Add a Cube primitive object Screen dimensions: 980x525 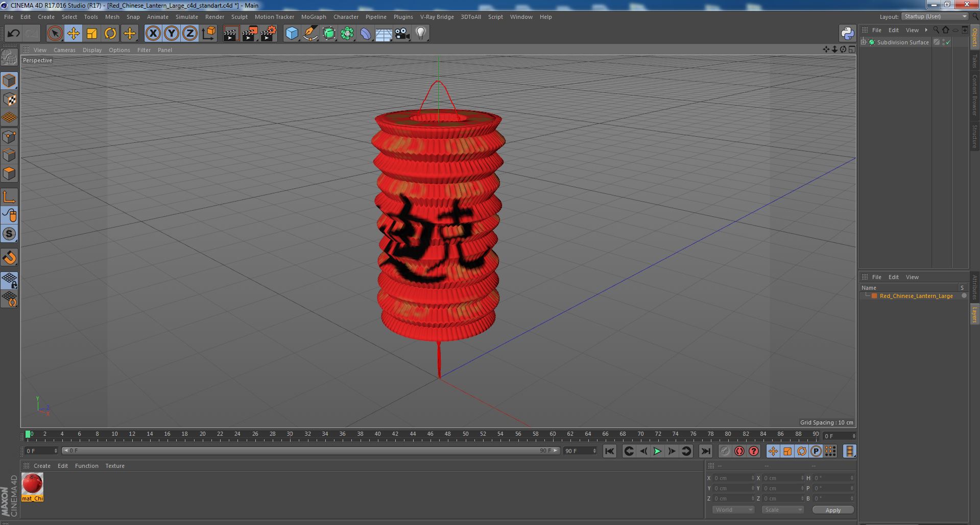pyautogui.click(x=292, y=34)
